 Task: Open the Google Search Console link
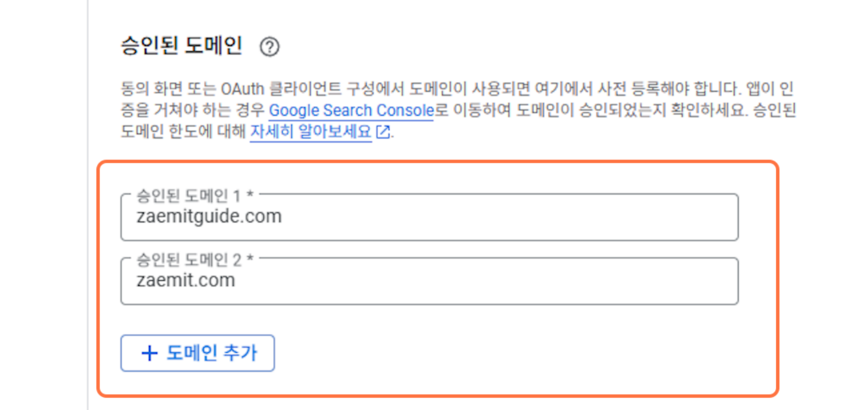click(351, 110)
